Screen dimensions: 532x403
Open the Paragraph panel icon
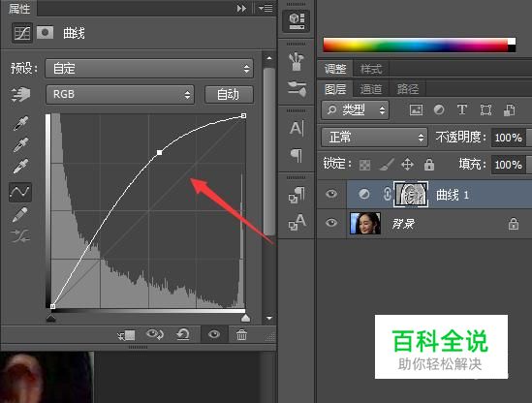297,155
